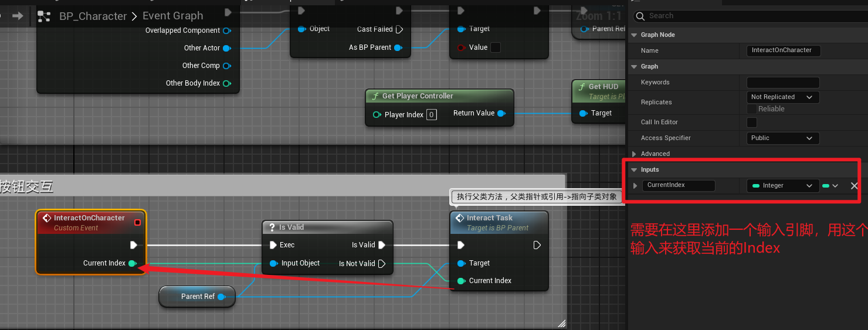
Task: Click the Other Comp output pin
Action: 227,66
